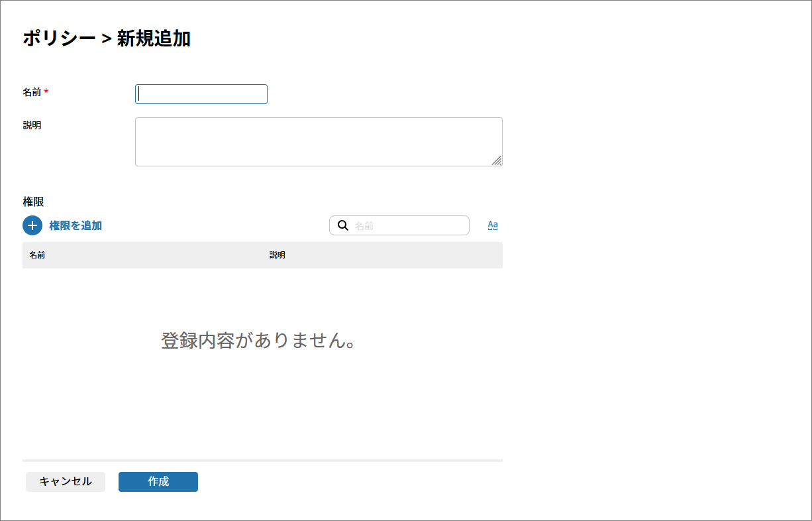Viewport: 812px width, 521px height.
Task: Click the 権限を追加 link
Action: 76,225
